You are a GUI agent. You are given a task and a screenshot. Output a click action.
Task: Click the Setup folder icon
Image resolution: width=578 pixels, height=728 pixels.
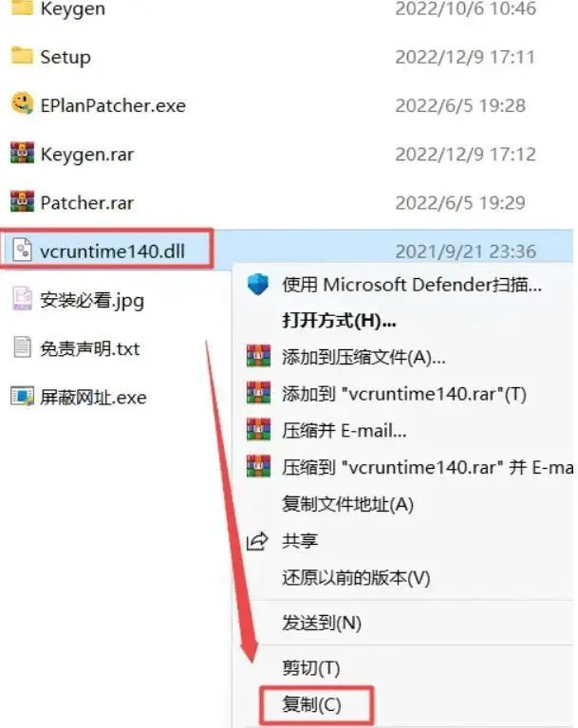(22, 56)
